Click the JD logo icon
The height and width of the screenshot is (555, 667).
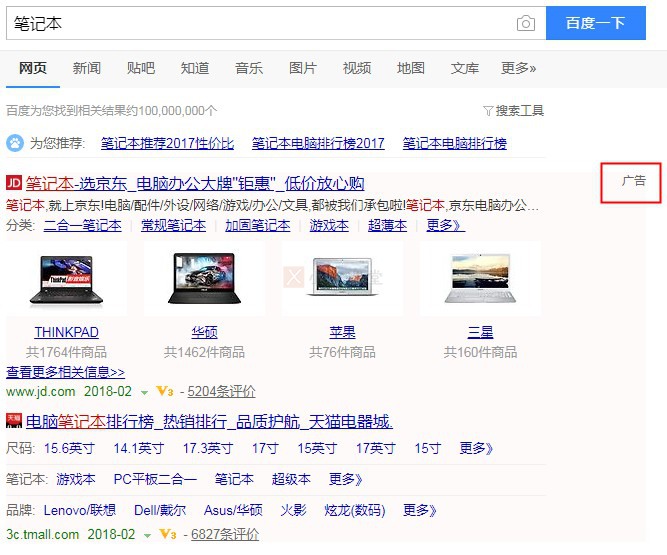pyautogui.click(x=14, y=183)
